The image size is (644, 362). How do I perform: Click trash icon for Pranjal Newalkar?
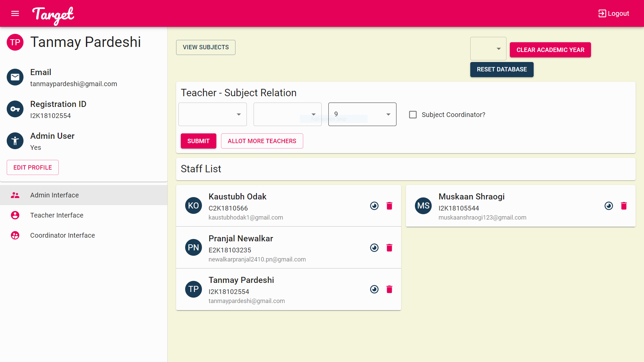pos(389,248)
